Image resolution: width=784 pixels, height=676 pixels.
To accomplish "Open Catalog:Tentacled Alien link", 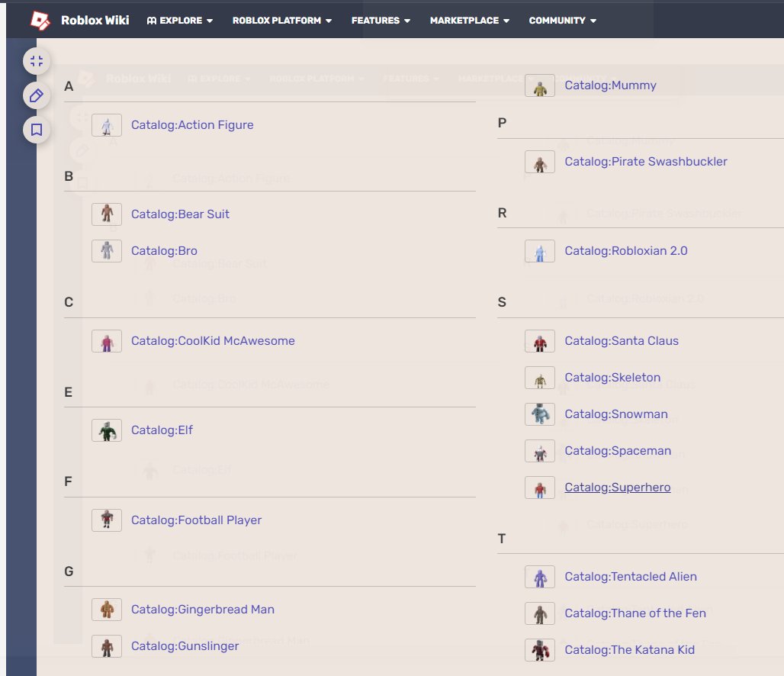I will point(631,576).
